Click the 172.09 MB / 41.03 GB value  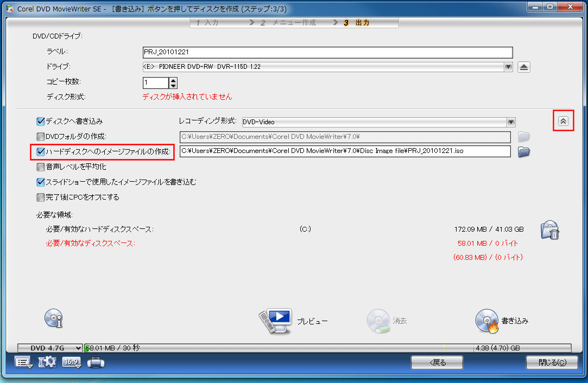(489, 229)
